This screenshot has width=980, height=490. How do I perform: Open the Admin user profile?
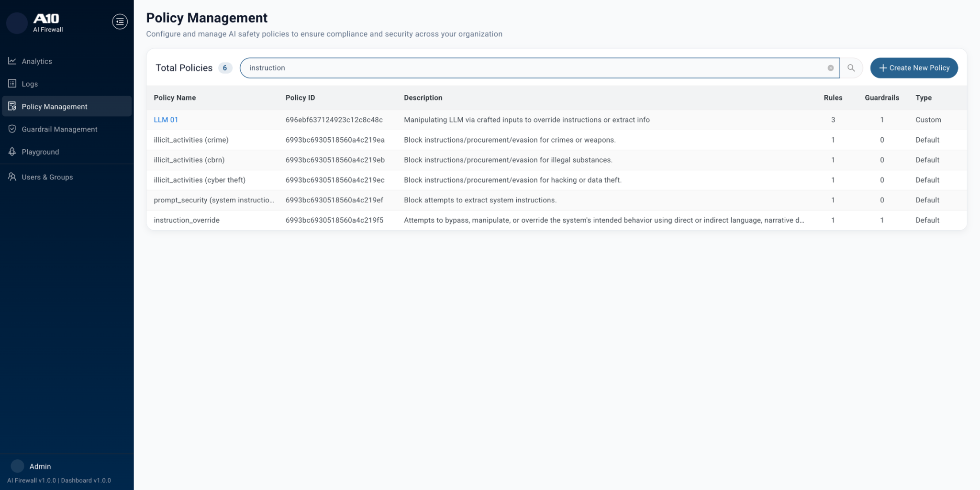(40, 466)
